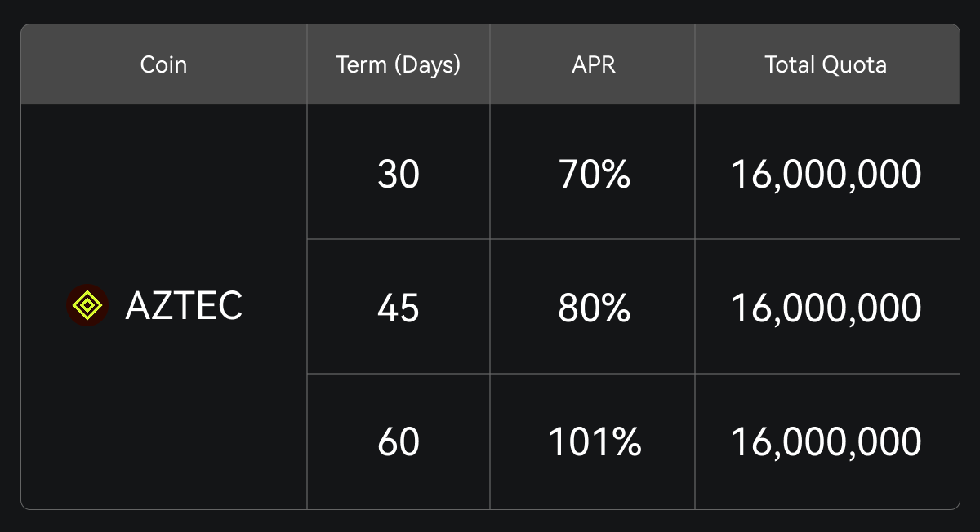Viewport: 980px width, 532px height.
Task: Click the Coin column header
Action: coord(163,65)
